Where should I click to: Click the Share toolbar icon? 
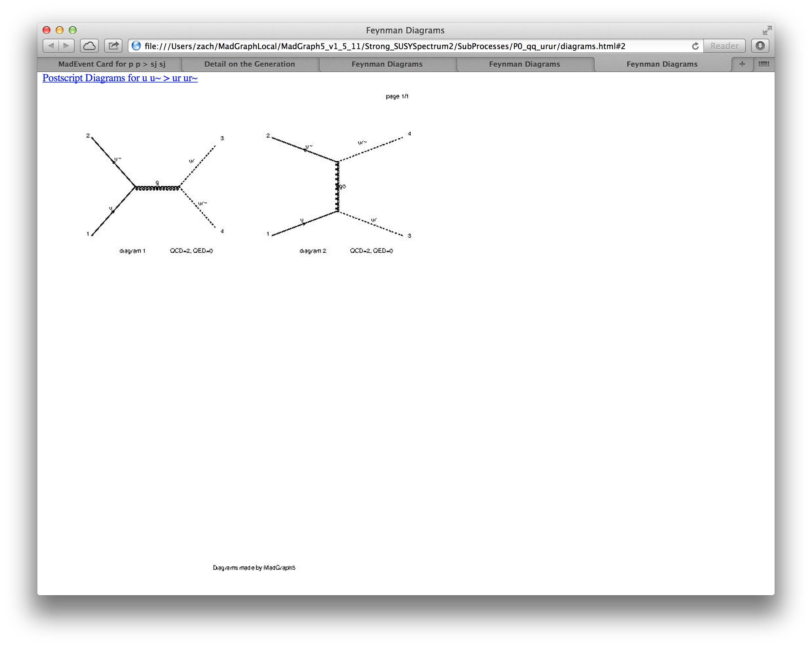(113, 46)
